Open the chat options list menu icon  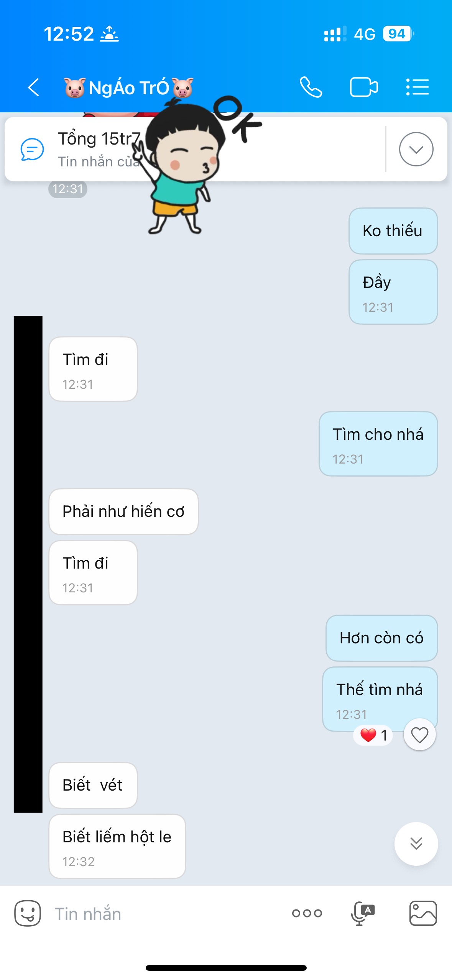point(417,87)
